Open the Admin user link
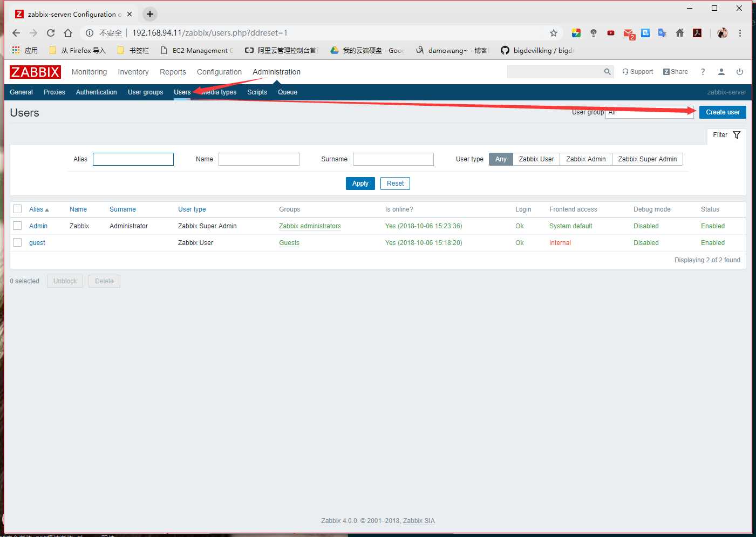 (x=38, y=226)
